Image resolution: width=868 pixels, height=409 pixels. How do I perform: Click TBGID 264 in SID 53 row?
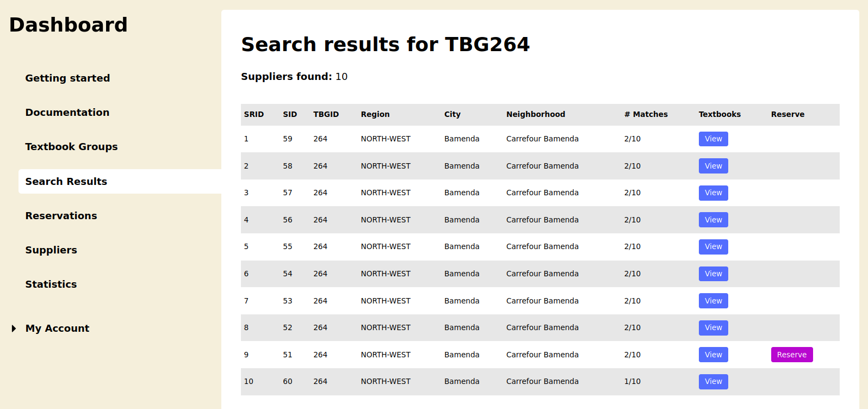320,301
